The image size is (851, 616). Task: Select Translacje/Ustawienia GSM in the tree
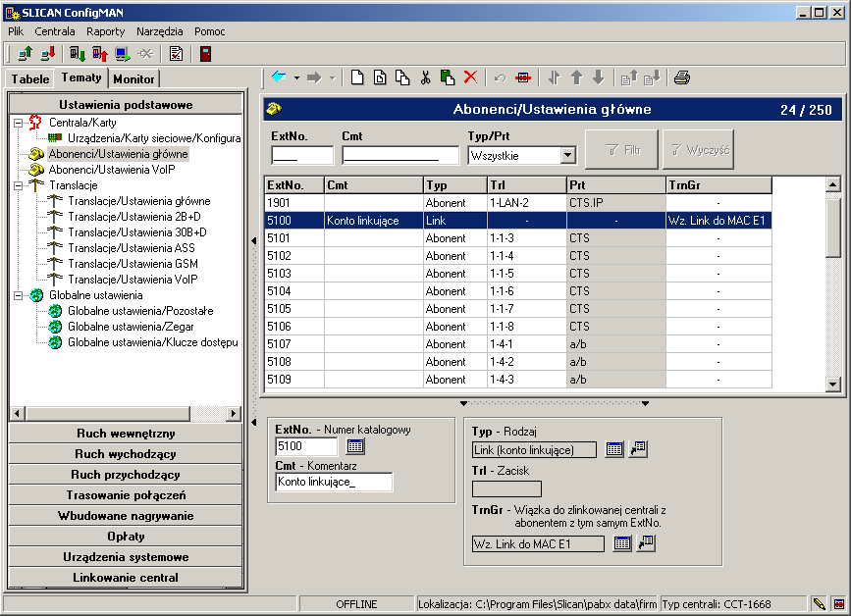tap(133, 264)
